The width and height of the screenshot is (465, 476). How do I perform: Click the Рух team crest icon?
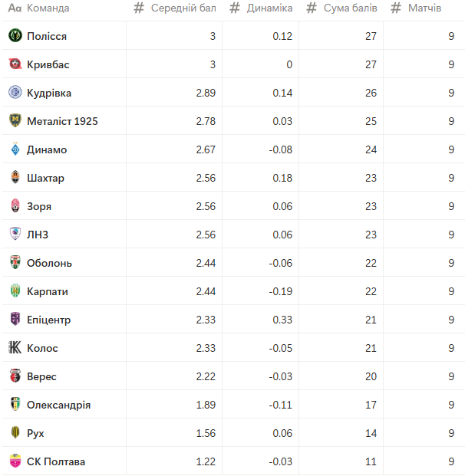tap(15, 434)
